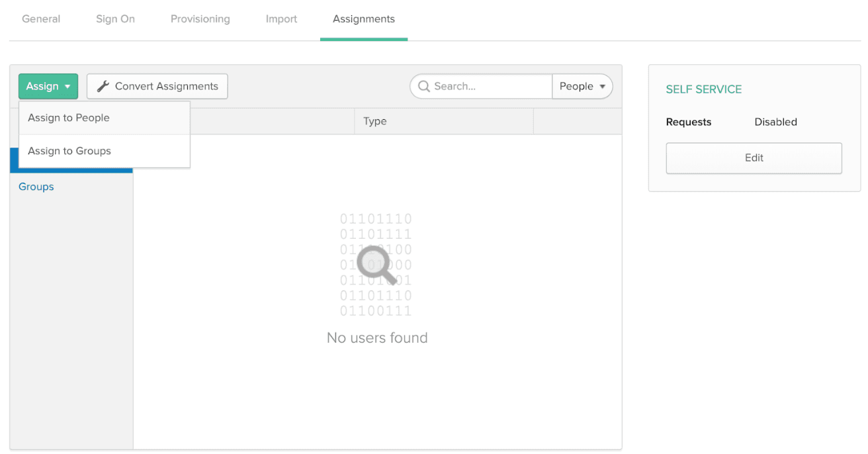Select Groups in the left sidebar

[36, 187]
